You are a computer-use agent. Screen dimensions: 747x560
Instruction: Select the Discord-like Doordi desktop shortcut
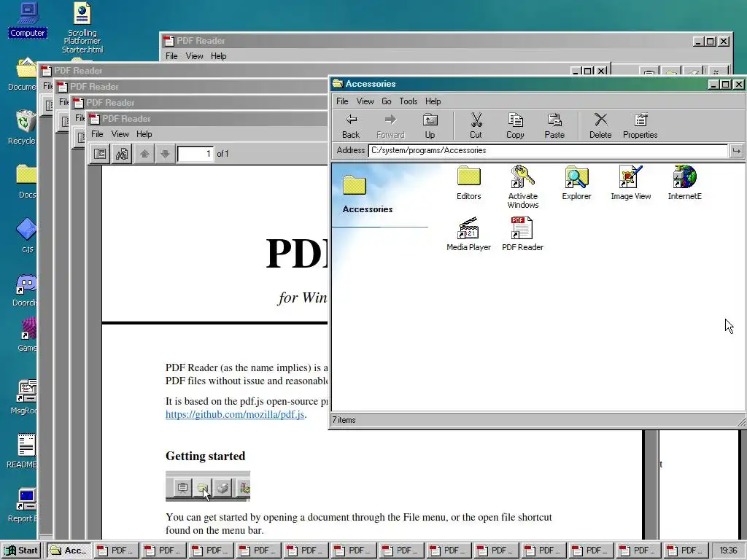24,290
